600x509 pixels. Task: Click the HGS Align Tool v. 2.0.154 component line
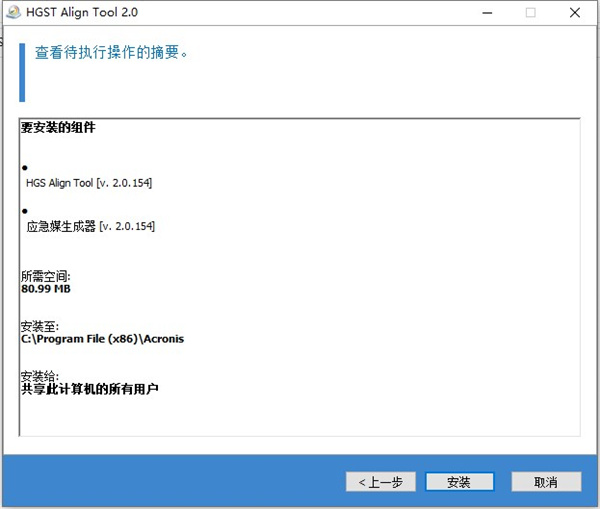coord(89,183)
